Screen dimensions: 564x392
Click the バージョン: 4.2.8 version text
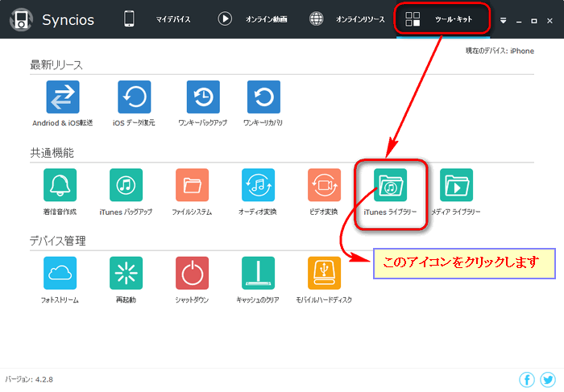coord(29,379)
